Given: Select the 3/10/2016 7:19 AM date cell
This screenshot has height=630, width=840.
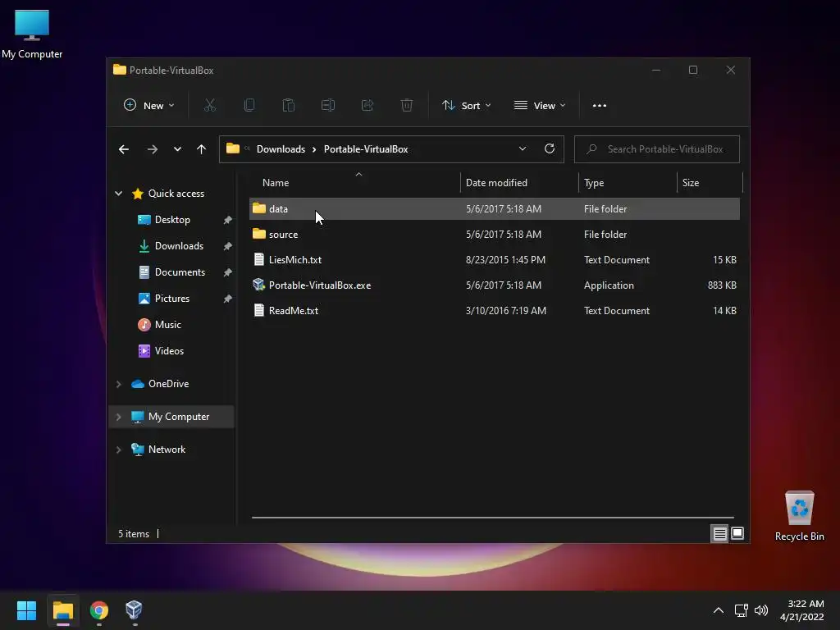Looking at the screenshot, I should point(505,311).
